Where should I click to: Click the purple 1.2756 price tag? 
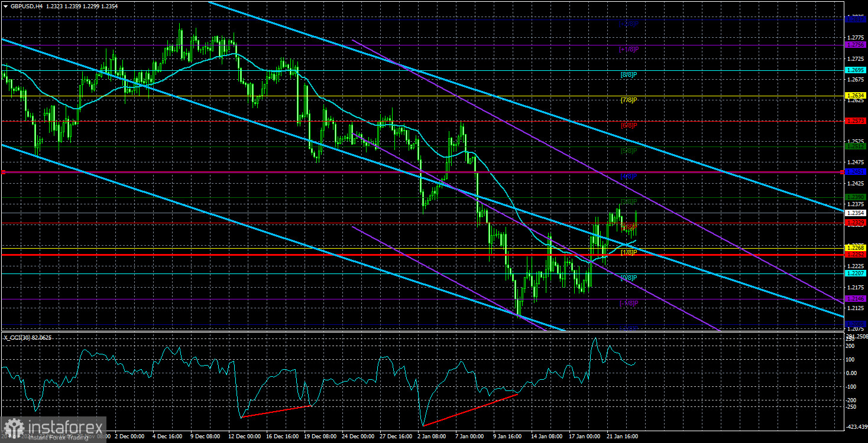click(856, 45)
